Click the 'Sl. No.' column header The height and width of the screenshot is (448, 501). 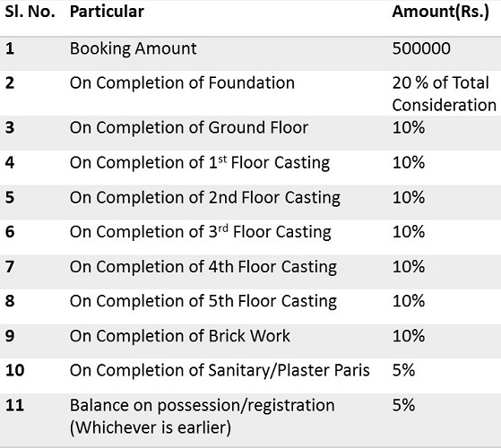pos(30,12)
